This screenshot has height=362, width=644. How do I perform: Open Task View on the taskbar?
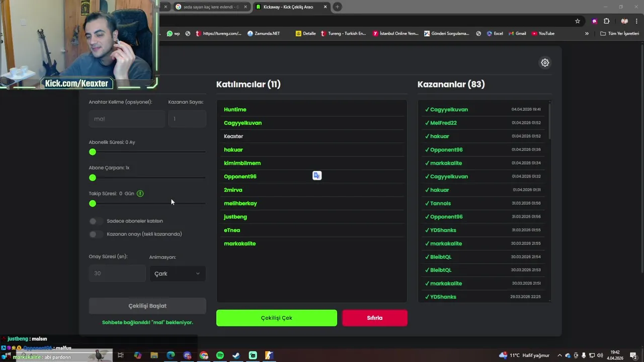[121, 355]
